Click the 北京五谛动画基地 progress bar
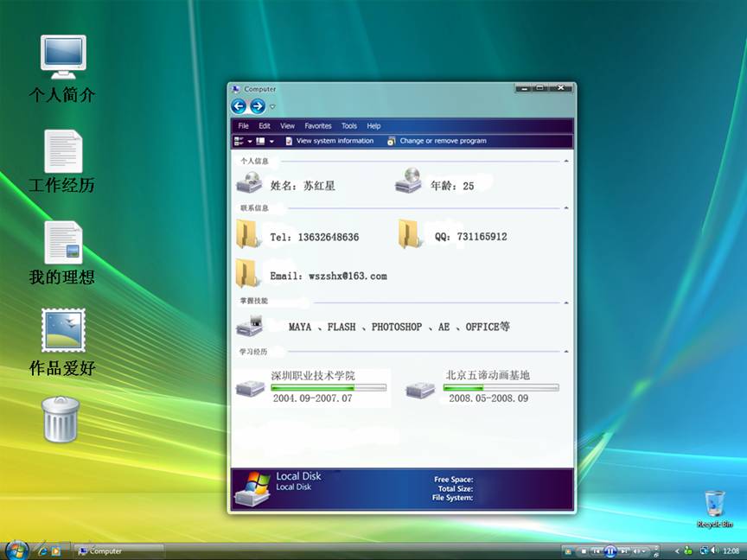This screenshot has height=560, width=747. [x=501, y=388]
